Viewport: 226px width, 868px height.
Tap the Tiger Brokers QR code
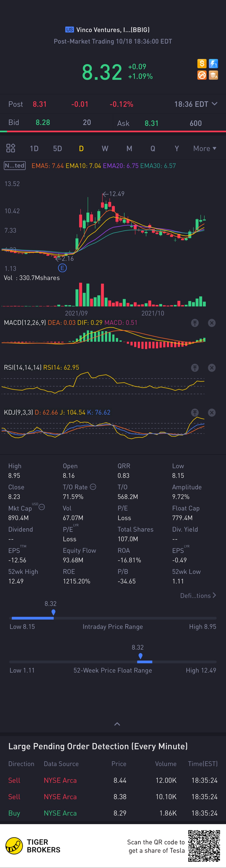pyautogui.click(x=204, y=846)
